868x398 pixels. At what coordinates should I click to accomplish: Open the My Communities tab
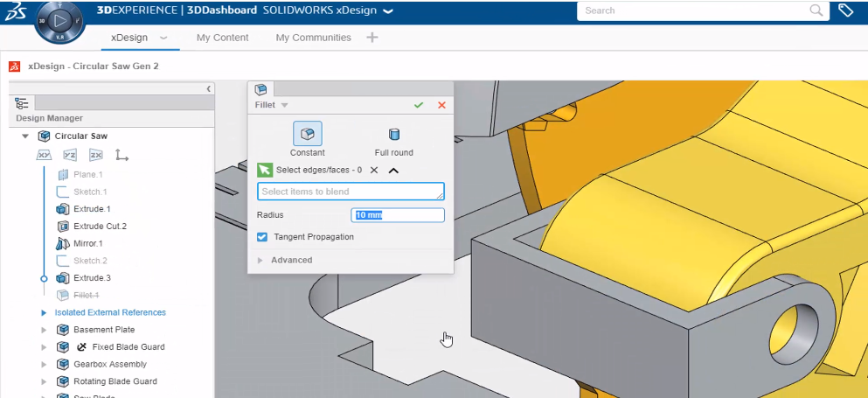coord(313,38)
